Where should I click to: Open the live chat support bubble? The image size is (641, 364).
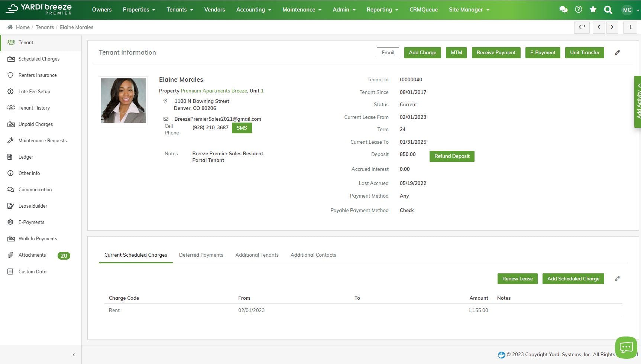tap(626, 347)
